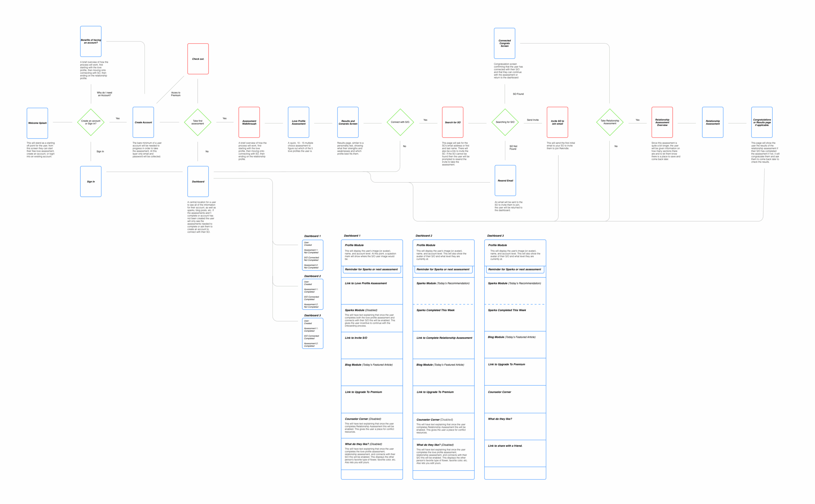Click the Results and Congrats Screen box
This screenshot has height=504, width=815.
pyautogui.click(x=348, y=122)
